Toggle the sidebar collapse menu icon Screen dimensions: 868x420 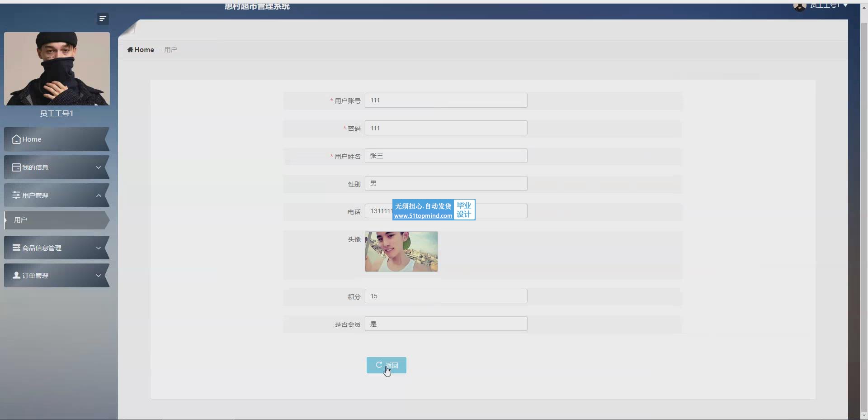[x=103, y=19]
